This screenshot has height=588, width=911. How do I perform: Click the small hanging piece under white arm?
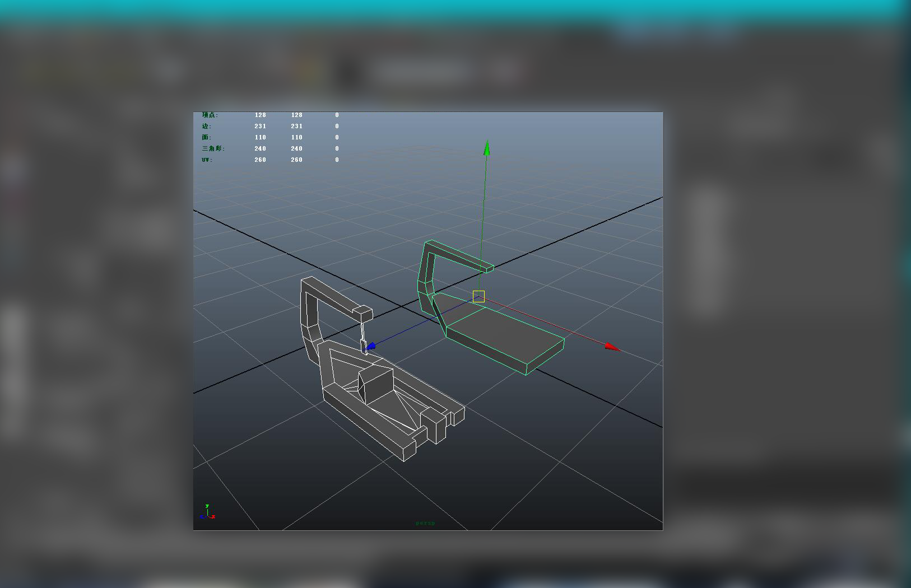[x=364, y=338]
